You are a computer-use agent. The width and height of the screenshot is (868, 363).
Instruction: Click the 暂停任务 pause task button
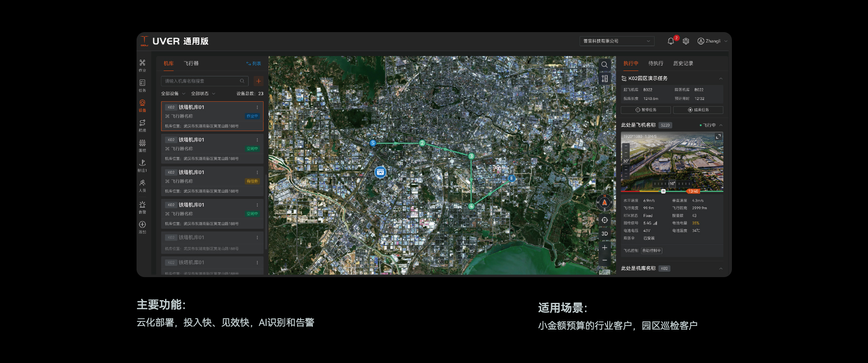pyautogui.click(x=646, y=110)
